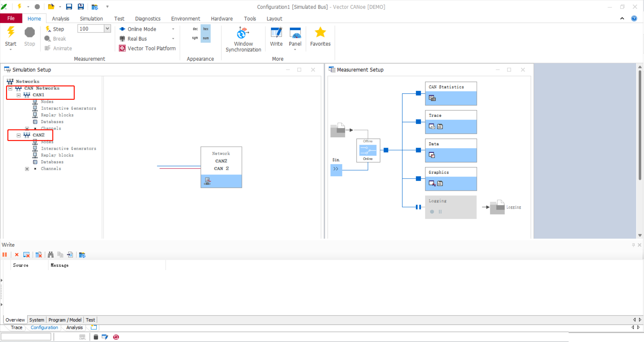This screenshot has height=342, width=644.
Task: Switch display to sym mode
Action: click(195, 38)
